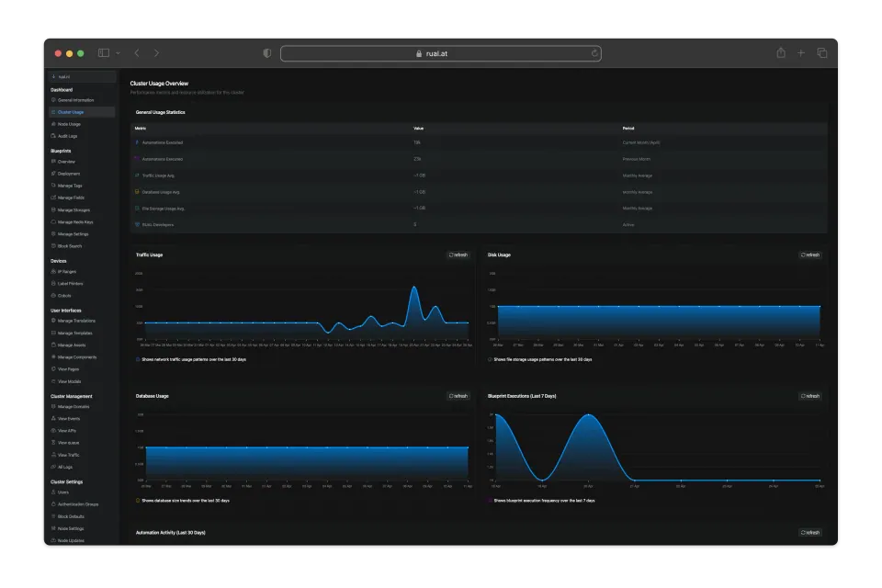This screenshot has width=882, height=588.
Task: Refresh the Disk Usage chart
Action: coord(810,254)
